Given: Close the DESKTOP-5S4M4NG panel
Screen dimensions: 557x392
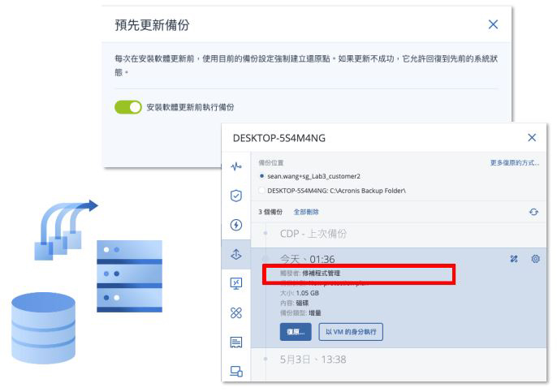Looking at the screenshot, I should pos(532,137).
